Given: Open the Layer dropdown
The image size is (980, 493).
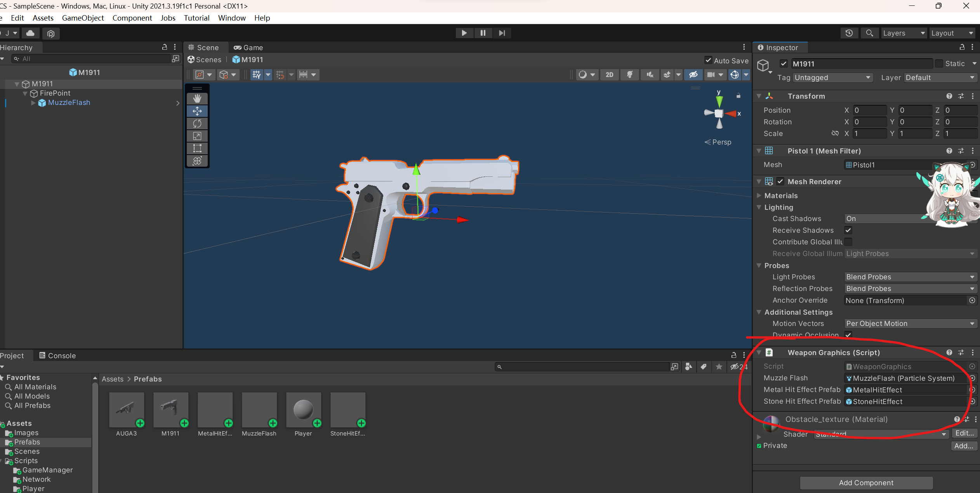Looking at the screenshot, I should pos(940,78).
